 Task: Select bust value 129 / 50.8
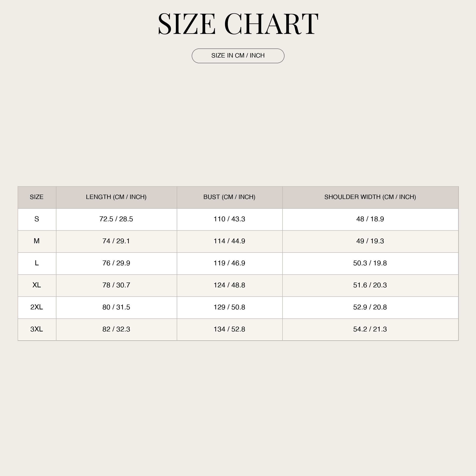229,307
